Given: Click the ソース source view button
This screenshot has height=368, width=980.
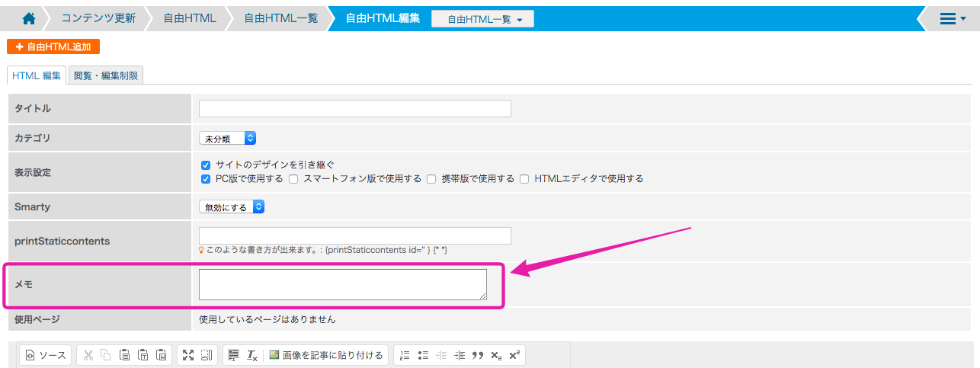Looking at the screenshot, I should click(x=46, y=355).
